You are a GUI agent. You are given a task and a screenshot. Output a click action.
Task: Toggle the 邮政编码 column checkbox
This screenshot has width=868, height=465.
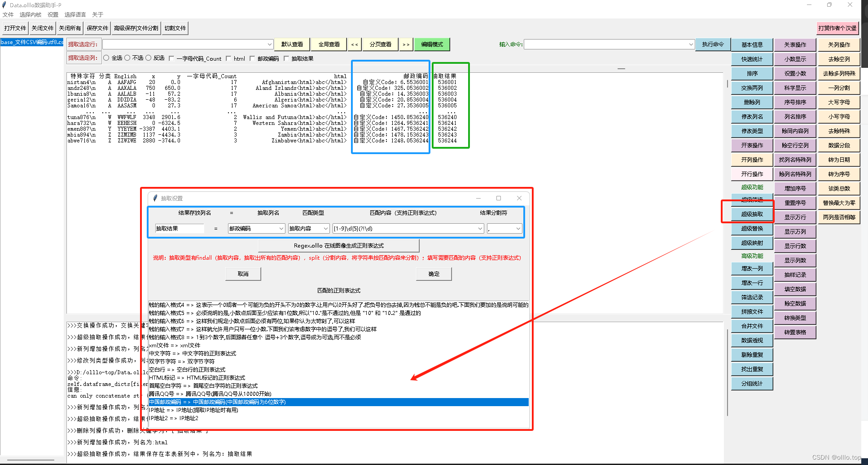(252, 58)
